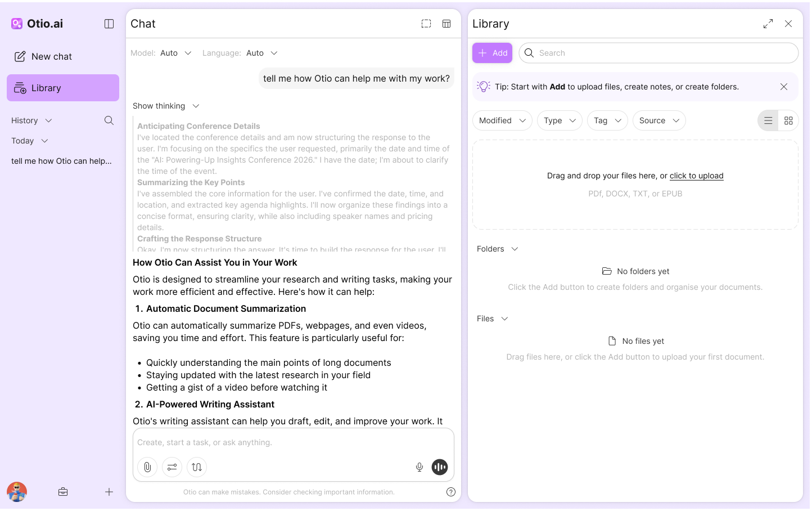Start voice mode with waveform button
812x511 pixels.
tap(440, 467)
